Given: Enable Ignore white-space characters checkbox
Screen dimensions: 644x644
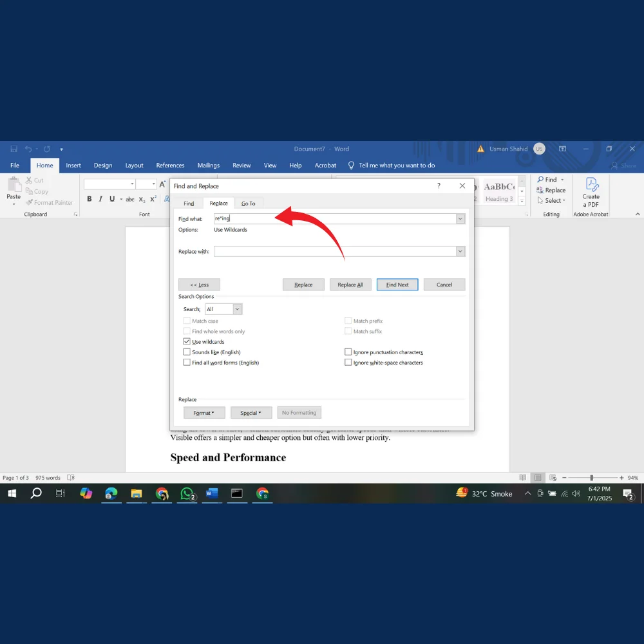Looking at the screenshot, I should [348, 362].
